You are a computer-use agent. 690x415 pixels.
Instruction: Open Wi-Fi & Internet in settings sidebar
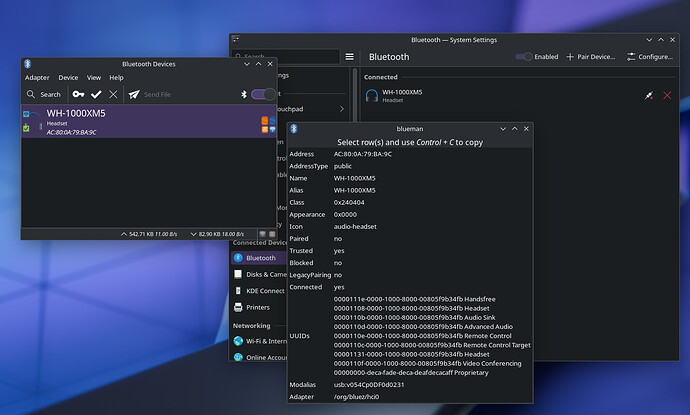[x=259, y=341]
